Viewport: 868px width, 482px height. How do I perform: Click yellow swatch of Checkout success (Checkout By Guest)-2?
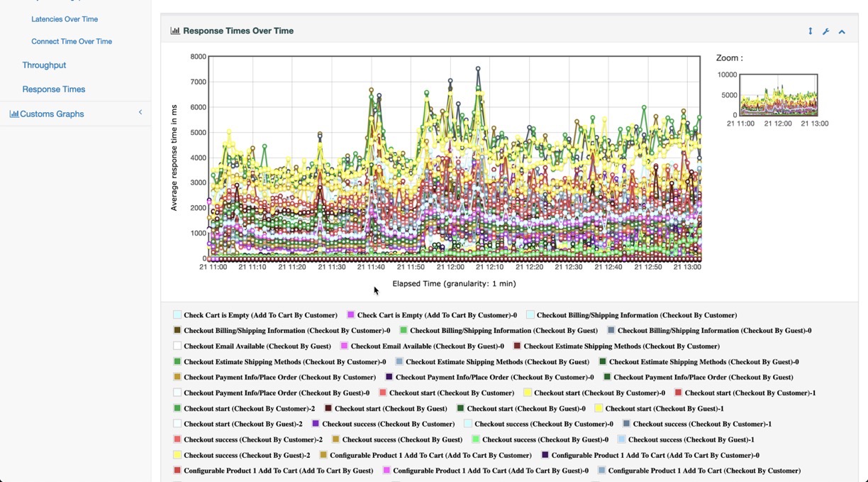tap(177, 455)
